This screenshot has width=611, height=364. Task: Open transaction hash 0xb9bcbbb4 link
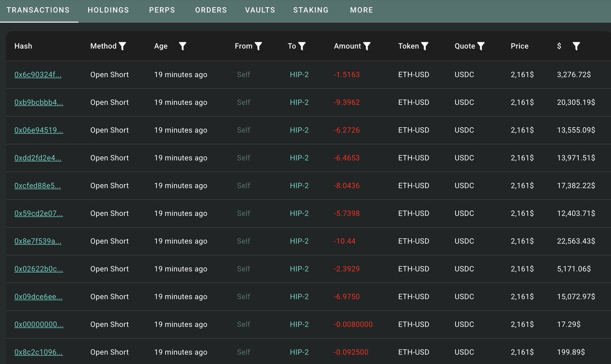(39, 102)
